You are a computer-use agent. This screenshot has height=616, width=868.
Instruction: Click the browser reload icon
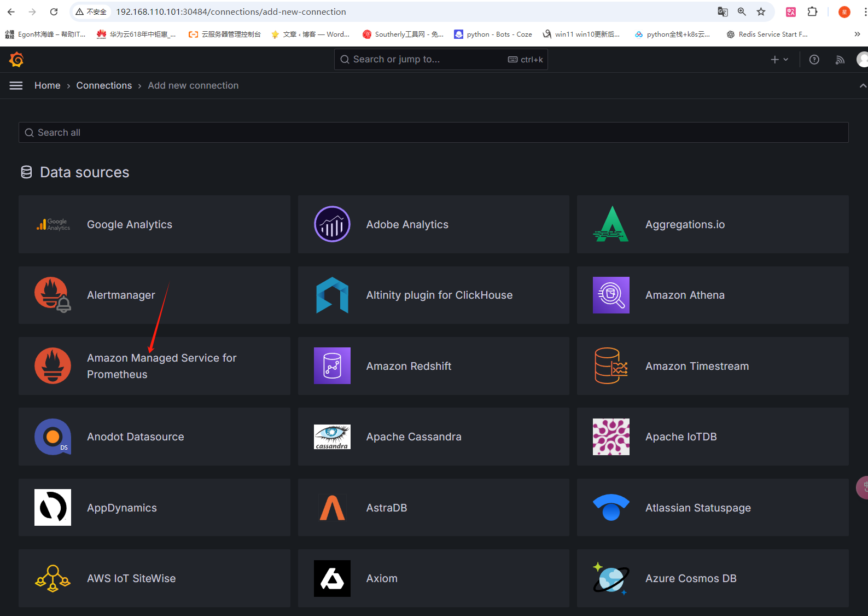(x=54, y=11)
